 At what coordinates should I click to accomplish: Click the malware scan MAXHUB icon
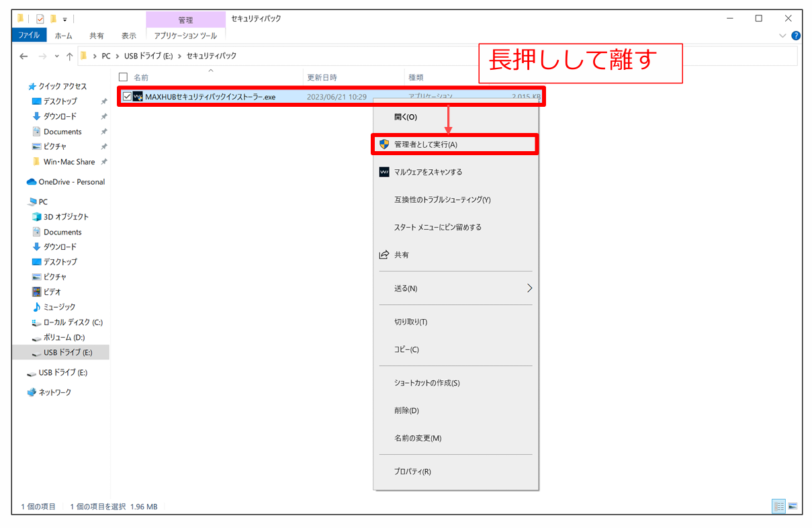(x=384, y=172)
